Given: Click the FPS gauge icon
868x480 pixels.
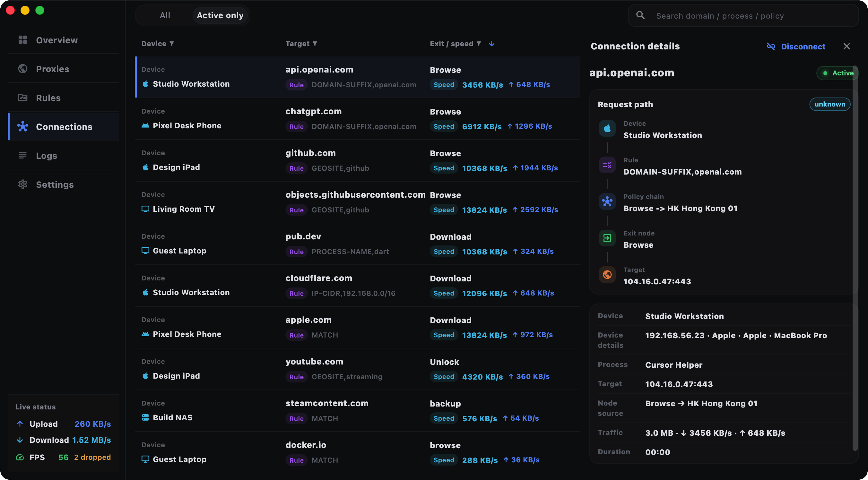Looking at the screenshot, I should coord(20,457).
